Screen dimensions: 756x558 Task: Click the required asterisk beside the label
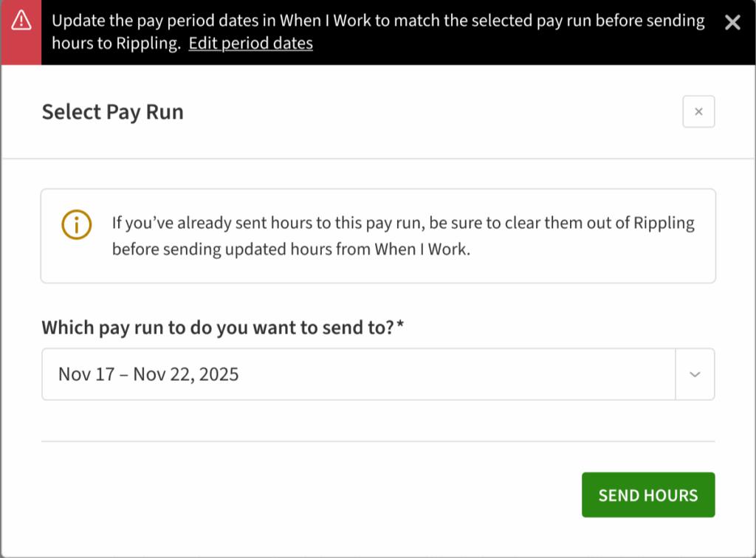pyautogui.click(x=400, y=325)
